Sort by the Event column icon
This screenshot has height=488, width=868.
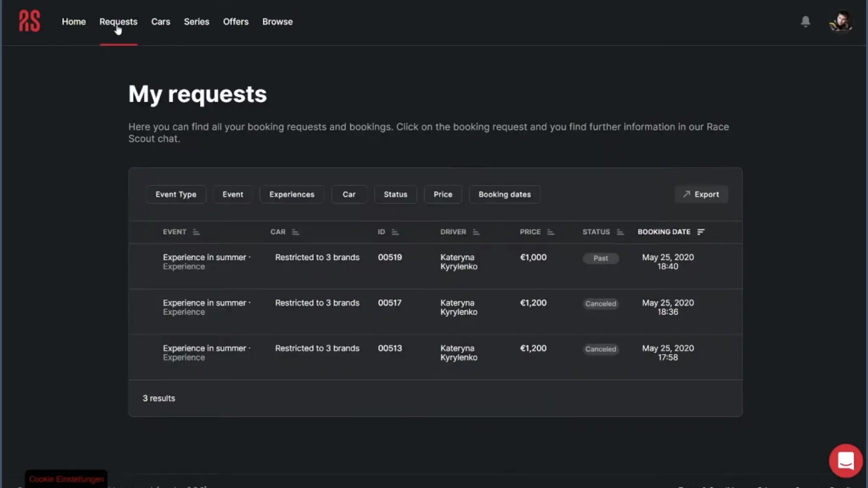coord(196,232)
